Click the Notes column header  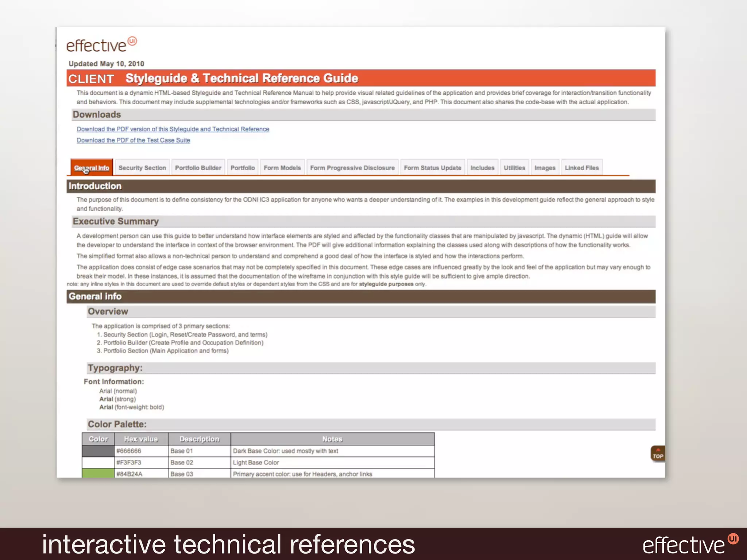click(x=332, y=439)
